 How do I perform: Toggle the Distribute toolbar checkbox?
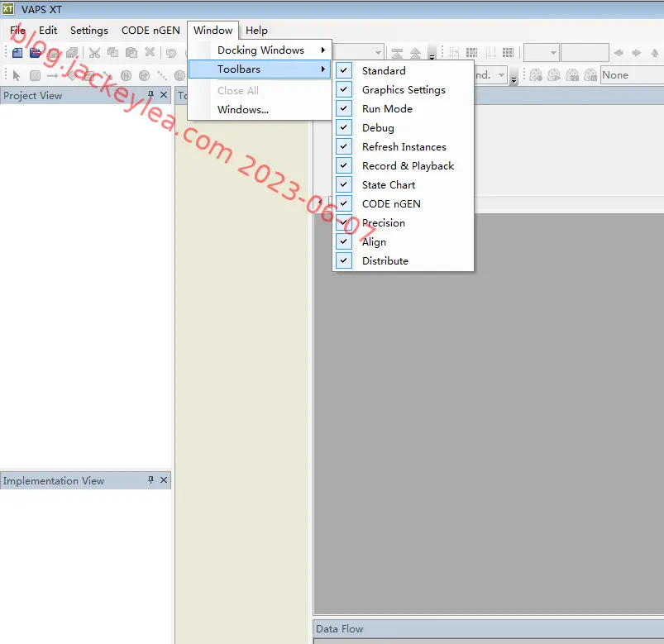pos(344,260)
